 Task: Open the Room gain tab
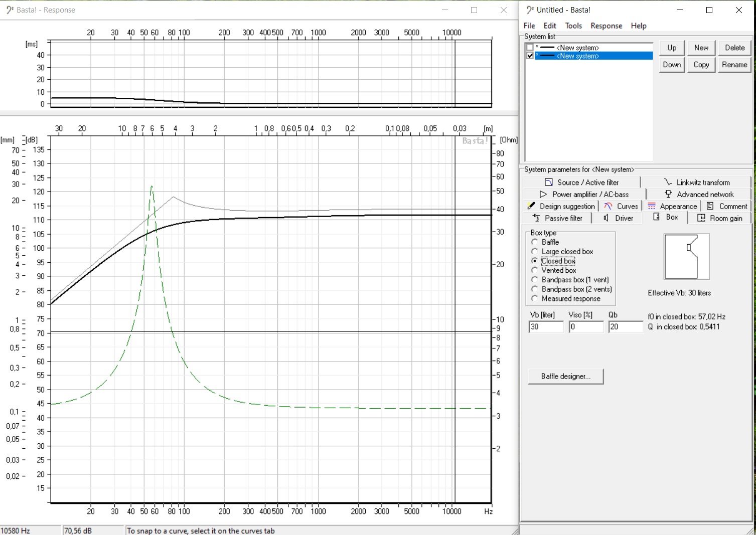pos(720,218)
